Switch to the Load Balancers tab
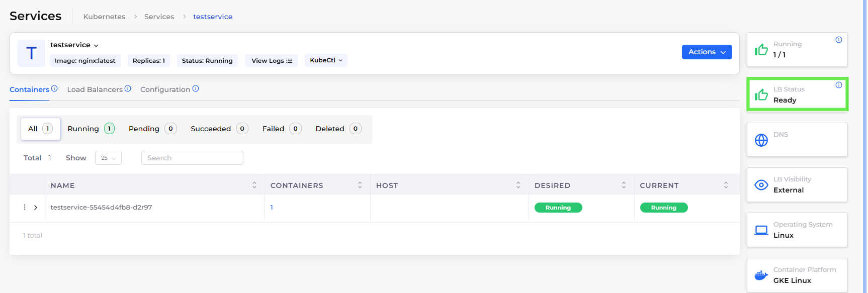This screenshot has width=868, height=293. click(95, 89)
